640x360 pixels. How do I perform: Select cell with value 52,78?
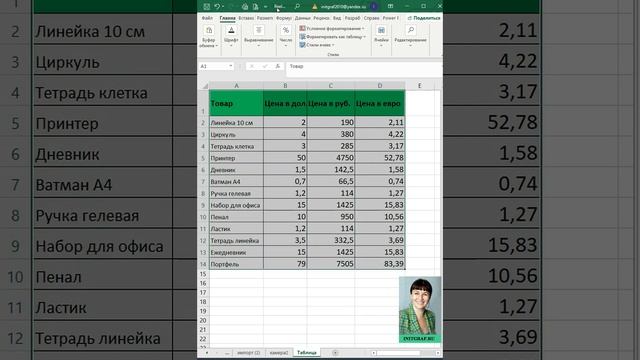(x=380, y=158)
